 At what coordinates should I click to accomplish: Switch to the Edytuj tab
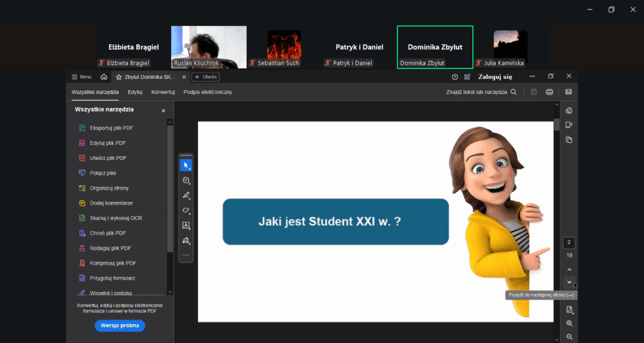click(x=135, y=92)
